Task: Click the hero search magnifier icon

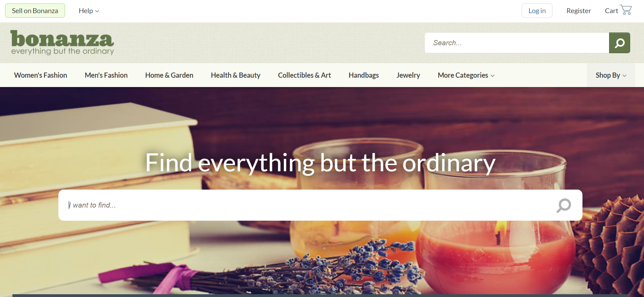Action: [x=564, y=205]
